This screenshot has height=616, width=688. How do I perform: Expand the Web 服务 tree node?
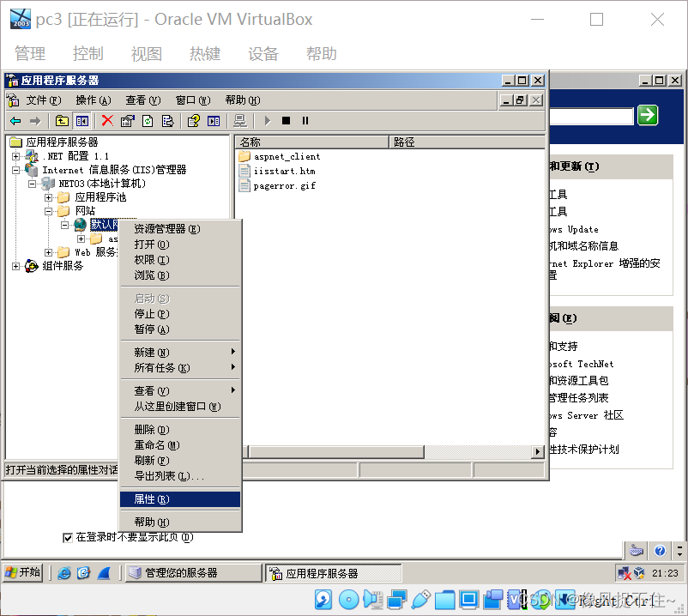tap(48, 252)
